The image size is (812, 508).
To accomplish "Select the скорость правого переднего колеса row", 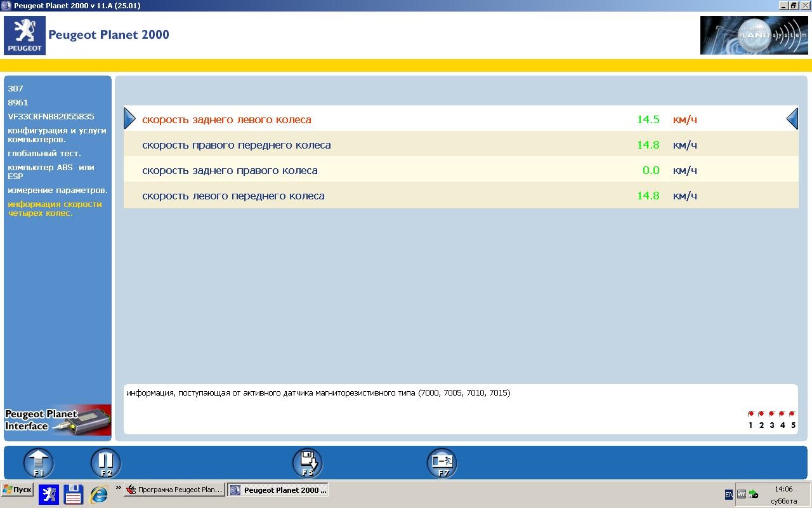I will [461, 144].
